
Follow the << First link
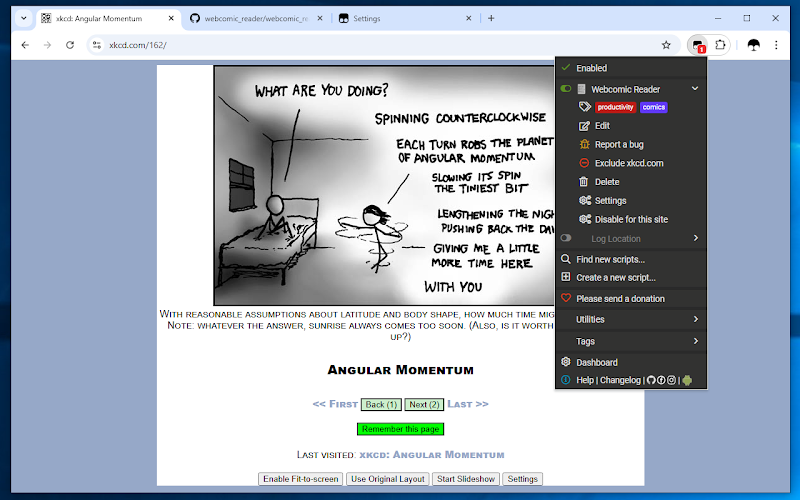point(335,404)
